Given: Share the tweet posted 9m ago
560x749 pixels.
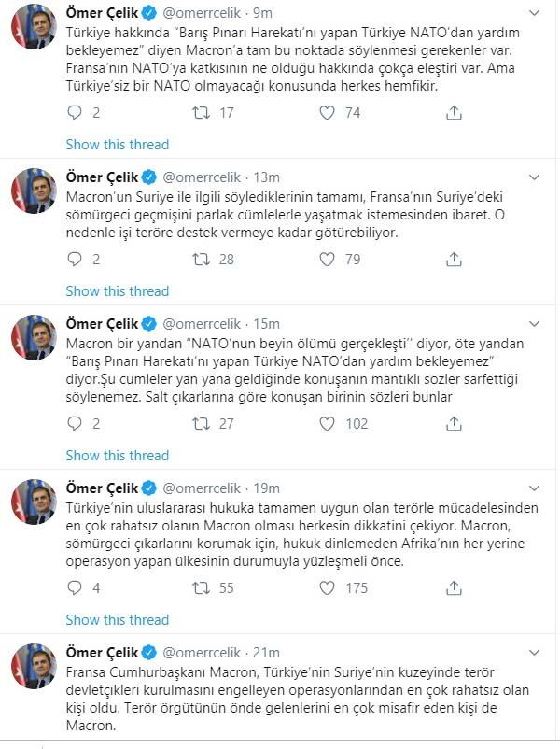Looking at the screenshot, I should coord(454,113).
